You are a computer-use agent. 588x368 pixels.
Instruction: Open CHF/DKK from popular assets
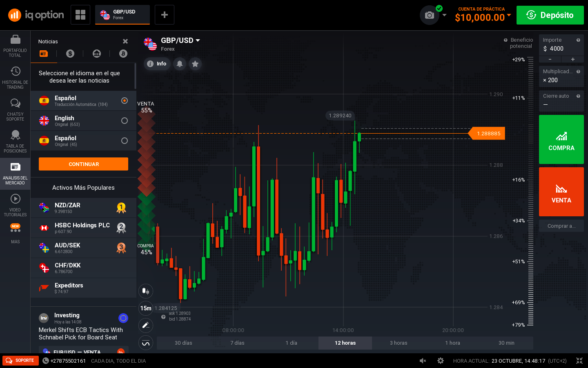[x=83, y=268]
